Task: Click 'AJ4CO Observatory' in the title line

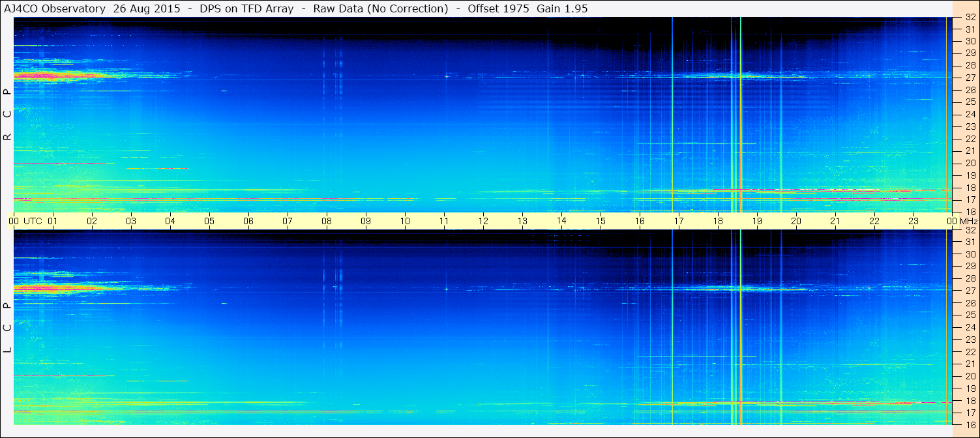Action: coord(55,8)
